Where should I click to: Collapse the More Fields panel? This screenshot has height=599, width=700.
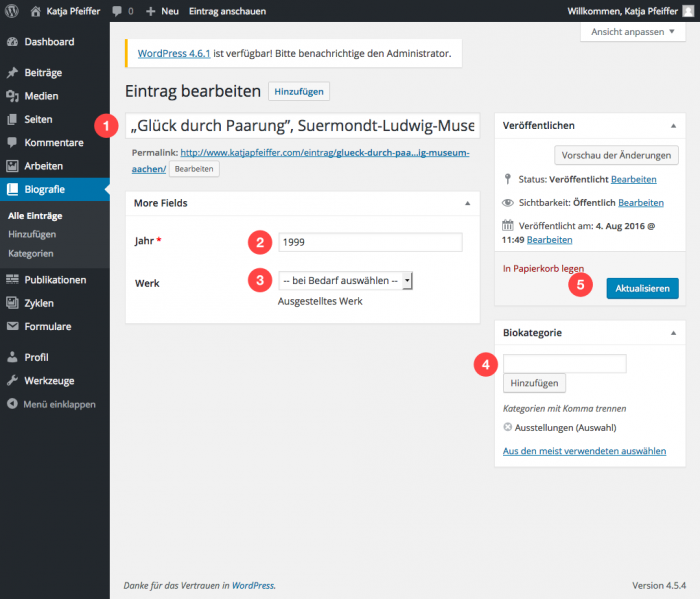coord(467,203)
